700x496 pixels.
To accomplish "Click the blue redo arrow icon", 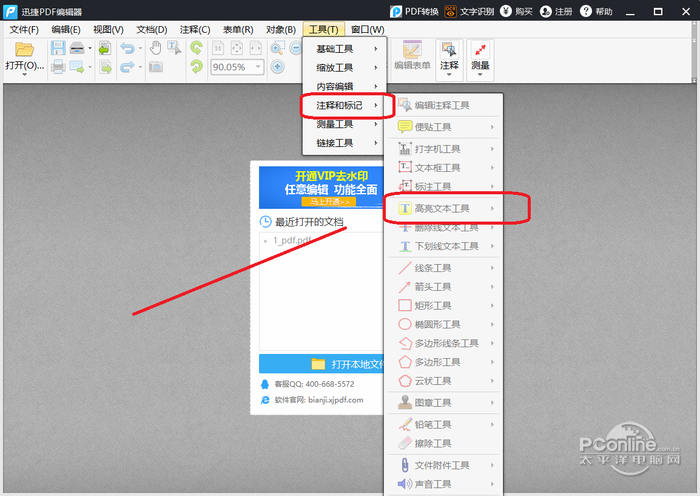I will (x=127, y=67).
